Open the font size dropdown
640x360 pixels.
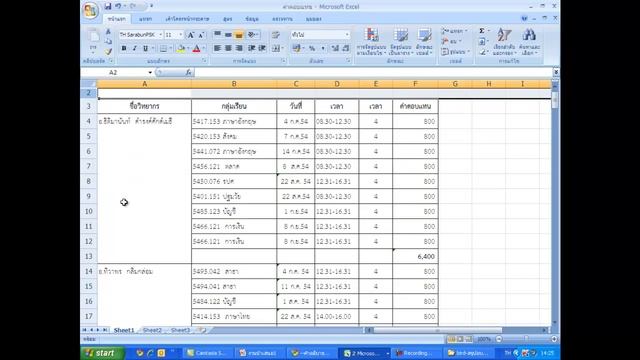click(x=181, y=35)
